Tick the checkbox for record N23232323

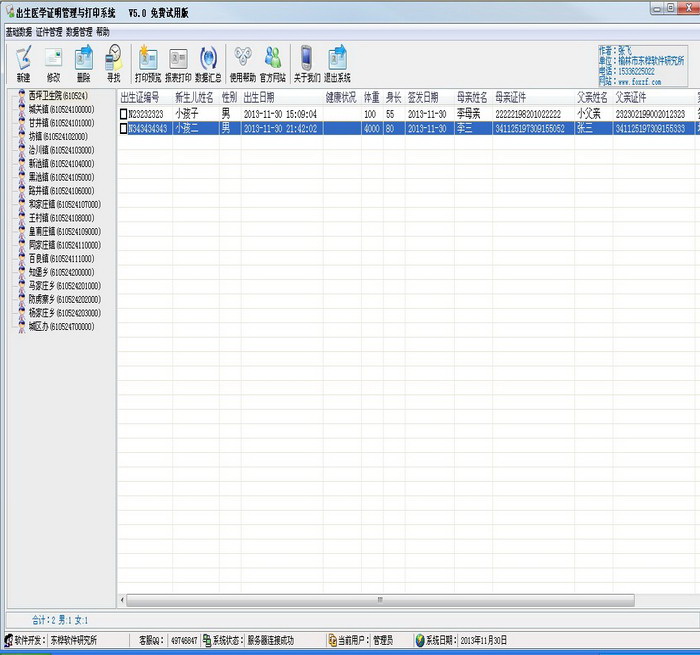pyautogui.click(x=124, y=115)
